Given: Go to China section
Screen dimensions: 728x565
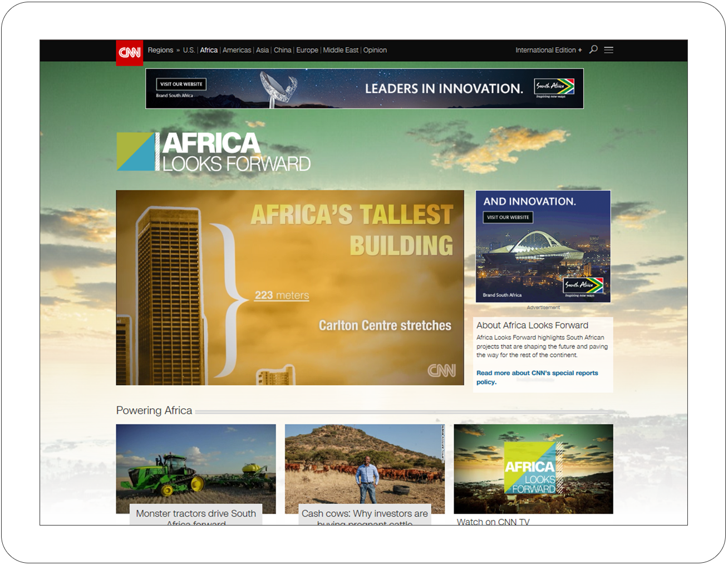Looking at the screenshot, I should pyautogui.click(x=282, y=50).
